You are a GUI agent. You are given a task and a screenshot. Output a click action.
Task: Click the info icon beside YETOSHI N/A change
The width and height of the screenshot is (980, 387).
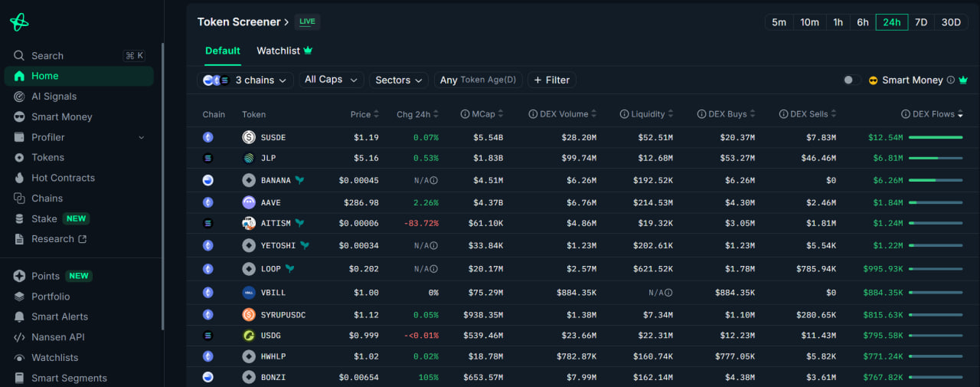434,246
